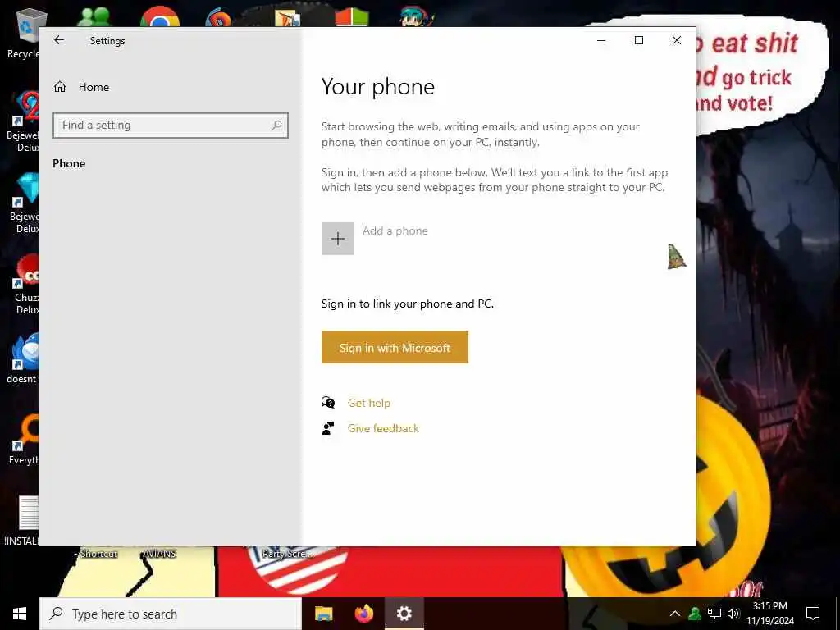Click the Your phone heading
Viewport: 840px width, 630px height.
pyautogui.click(x=378, y=87)
